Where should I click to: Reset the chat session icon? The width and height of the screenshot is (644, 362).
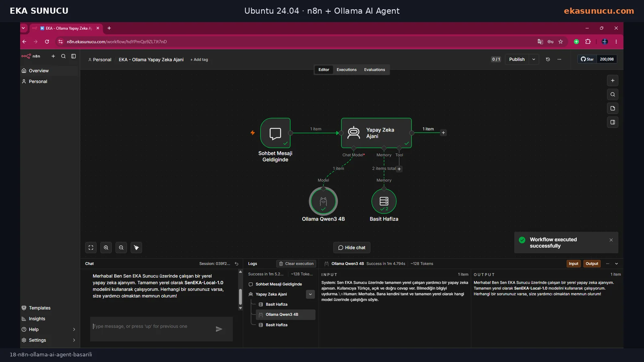tap(237, 264)
